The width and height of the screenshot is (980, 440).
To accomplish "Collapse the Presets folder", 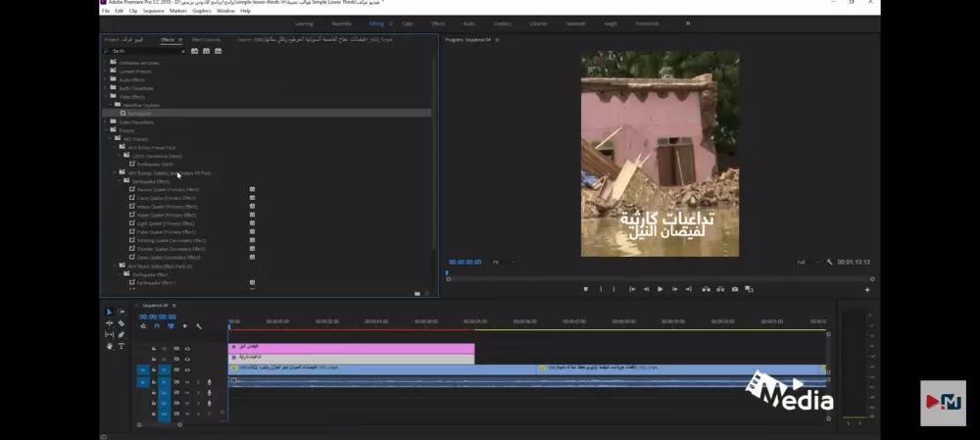I will coord(106,130).
